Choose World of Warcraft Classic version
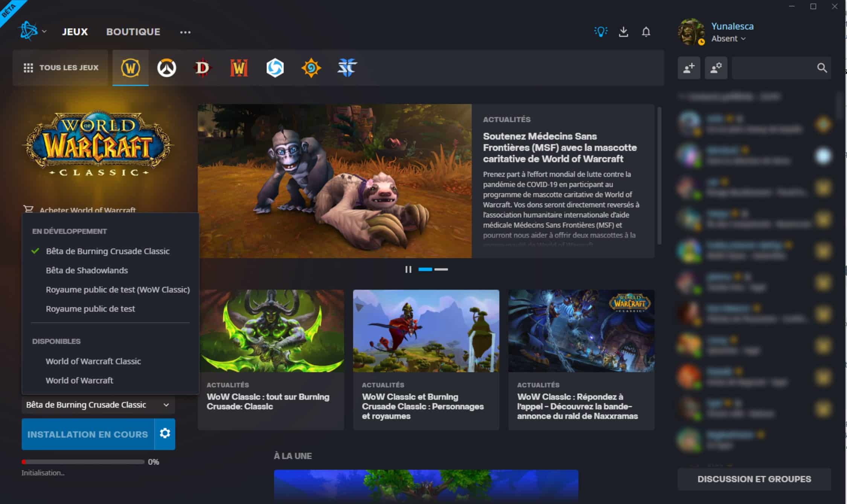Image resolution: width=847 pixels, height=504 pixels. point(93,361)
